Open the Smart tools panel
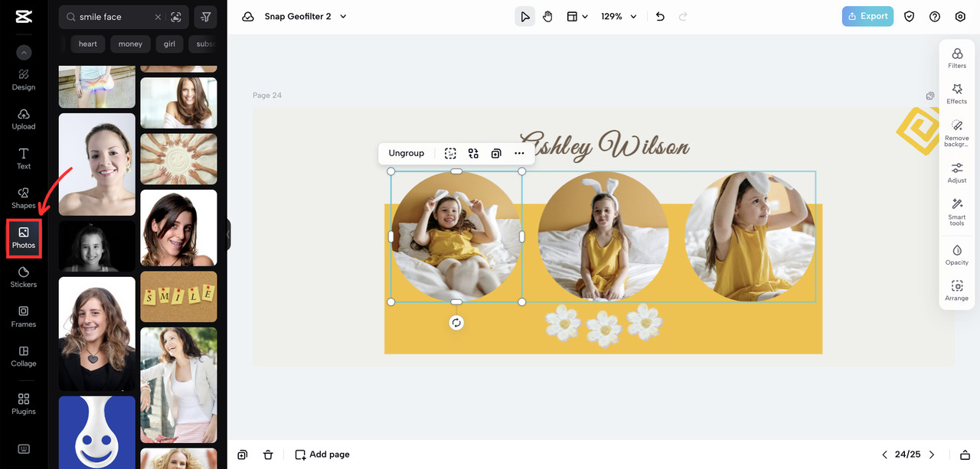This screenshot has height=469, width=980. click(957, 212)
